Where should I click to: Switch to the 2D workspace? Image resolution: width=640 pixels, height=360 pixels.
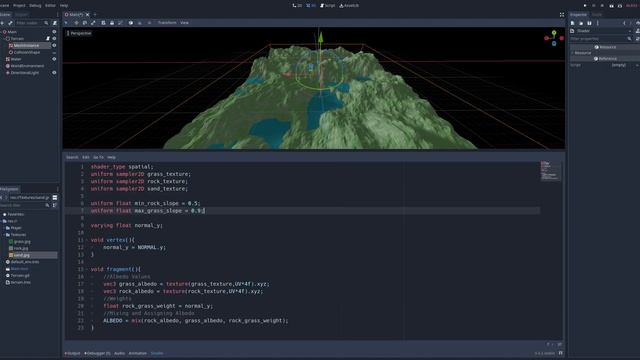coord(297,6)
